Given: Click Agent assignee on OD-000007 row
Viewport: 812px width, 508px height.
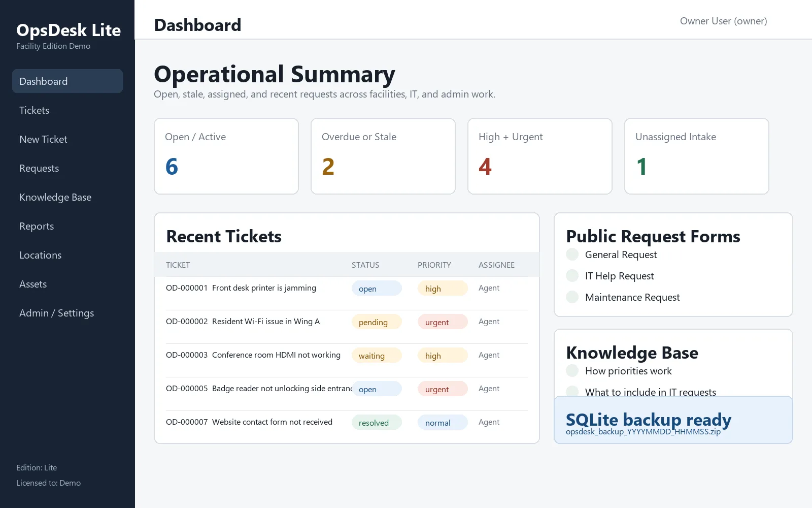Looking at the screenshot, I should click(x=489, y=422).
